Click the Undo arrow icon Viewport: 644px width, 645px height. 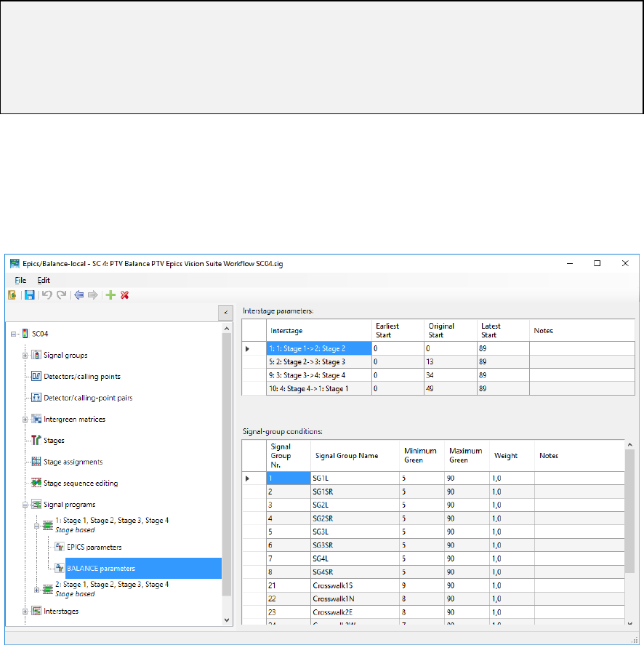click(x=47, y=295)
